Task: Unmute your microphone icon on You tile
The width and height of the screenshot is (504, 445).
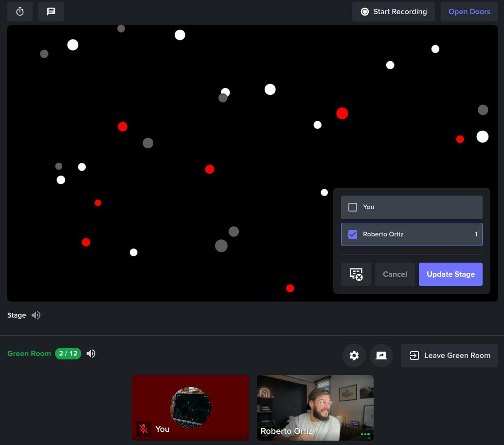Action: point(144,429)
